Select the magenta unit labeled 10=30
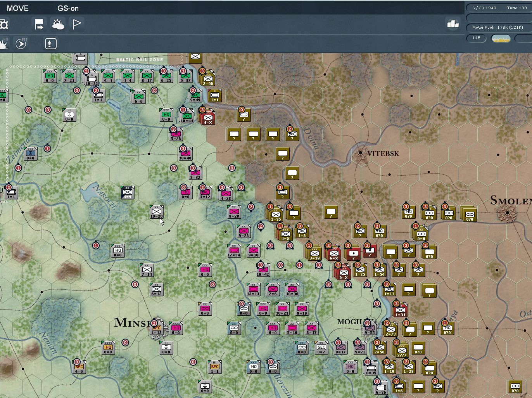This screenshot has width=532, height=398. click(x=292, y=289)
